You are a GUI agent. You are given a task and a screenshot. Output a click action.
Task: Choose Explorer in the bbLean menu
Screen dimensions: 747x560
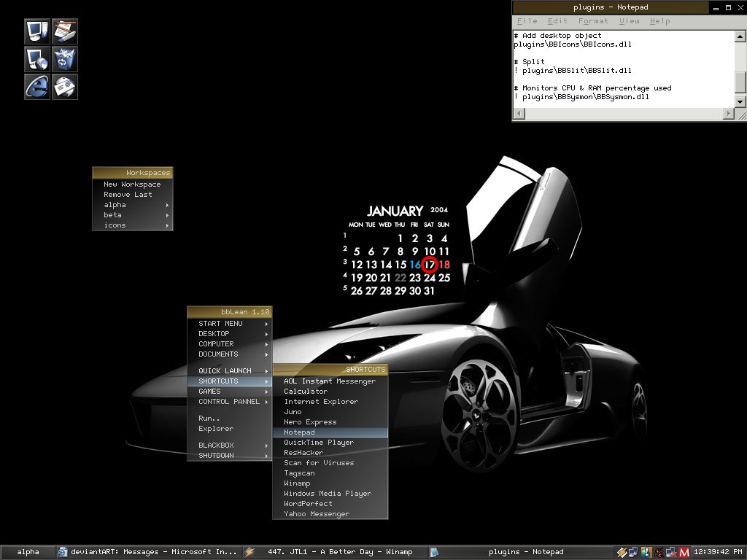(x=230, y=429)
